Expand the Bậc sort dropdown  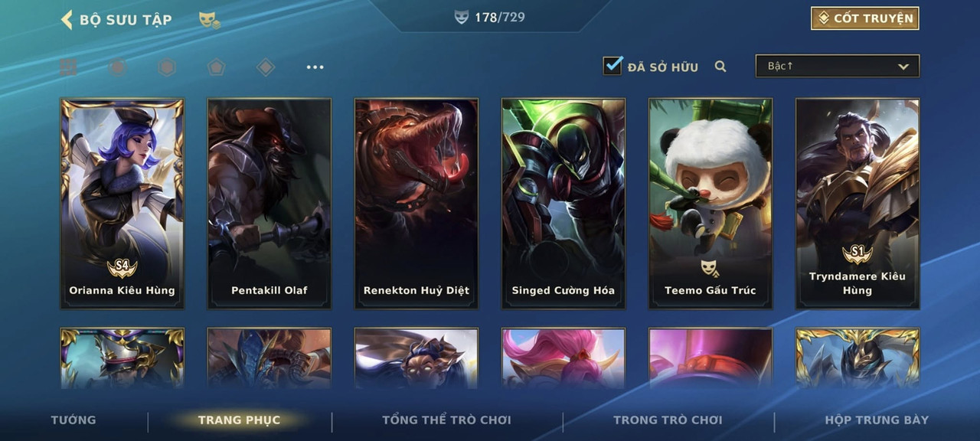pyautogui.click(x=838, y=67)
